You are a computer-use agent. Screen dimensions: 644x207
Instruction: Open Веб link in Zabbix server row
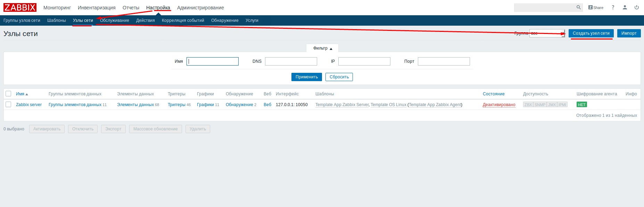[267, 105]
